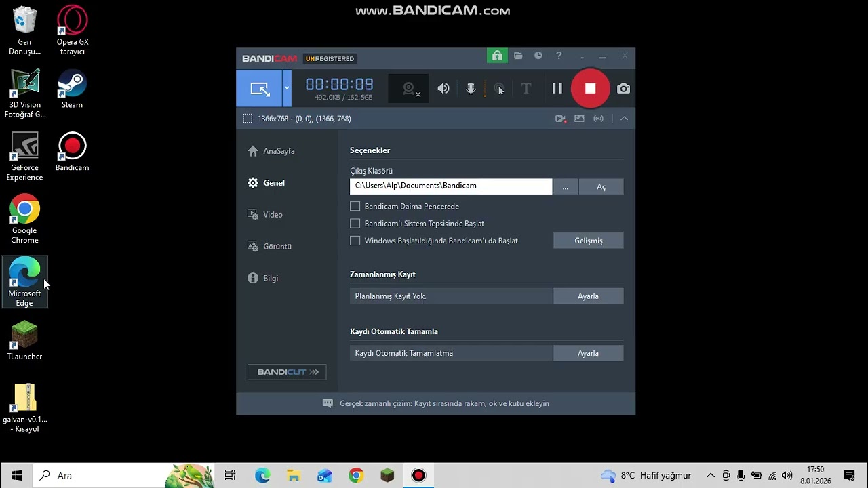Click the Çıkış Klasörü path field
Image resolution: width=868 pixels, height=488 pixels.
click(x=451, y=186)
